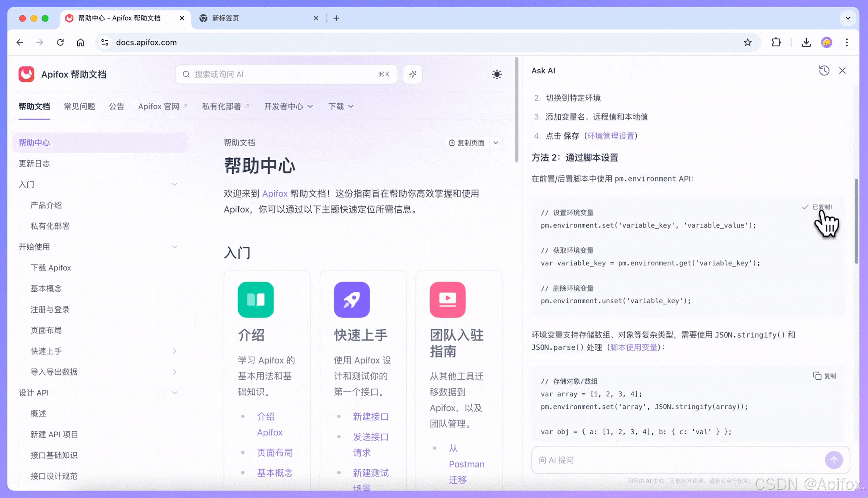Click the search box magnifier icon
This screenshot has width=868, height=498.
[186, 74]
